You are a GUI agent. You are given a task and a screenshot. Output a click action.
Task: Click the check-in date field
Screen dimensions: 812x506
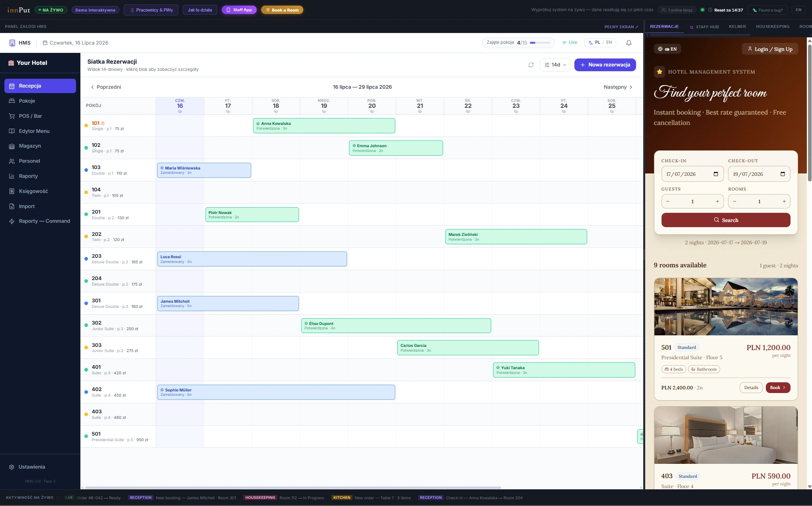(692, 174)
